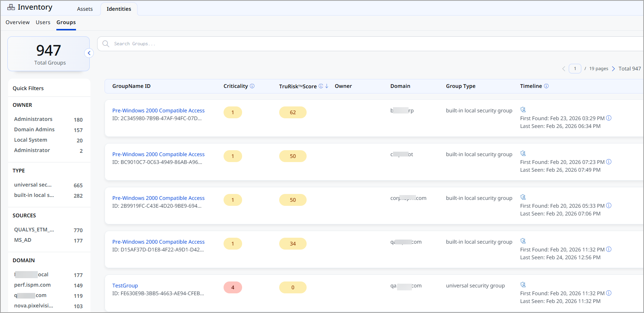The height and width of the screenshot is (313, 644).
Task: Open info icon beside Feb 20, 2026 05:33 PM
Action: click(609, 205)
